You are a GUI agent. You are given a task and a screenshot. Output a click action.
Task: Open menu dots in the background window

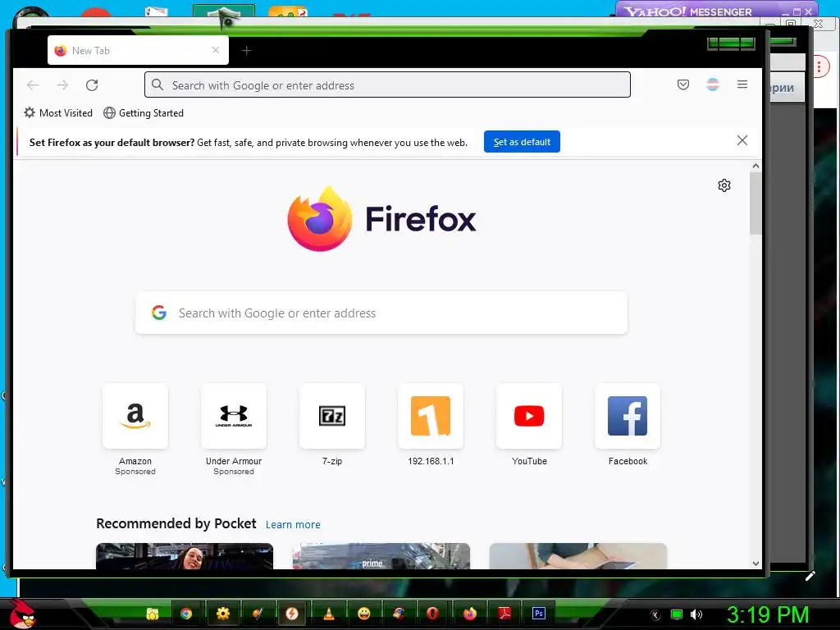[819, 67]
